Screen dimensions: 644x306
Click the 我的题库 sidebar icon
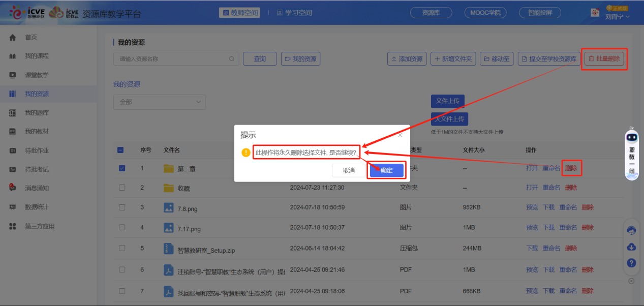tap(13, 113)
